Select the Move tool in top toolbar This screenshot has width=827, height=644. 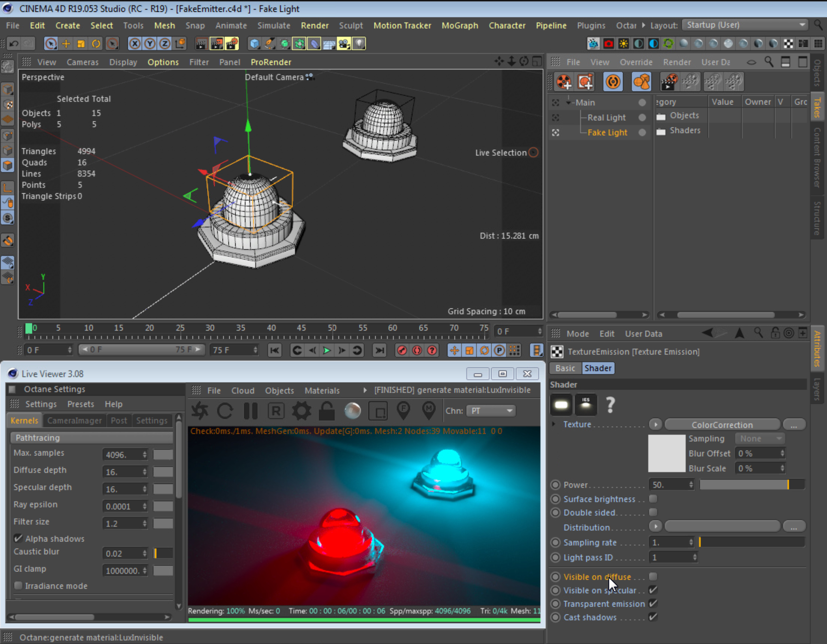click(x=66, y=43)
